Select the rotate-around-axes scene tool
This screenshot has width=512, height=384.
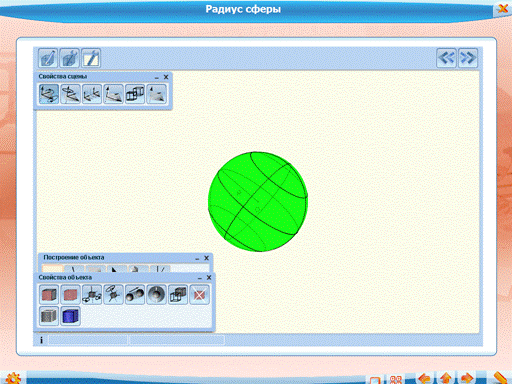click(49, 94)
